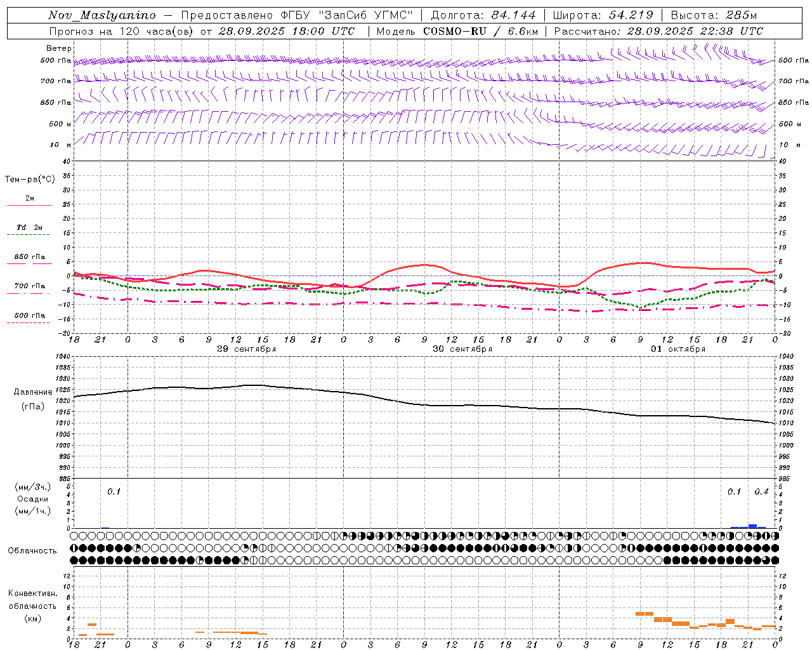Select the 'Высота: 285м' header field
Image resolution: width=812 pixels, height=650 pixels.
point(714,15)
